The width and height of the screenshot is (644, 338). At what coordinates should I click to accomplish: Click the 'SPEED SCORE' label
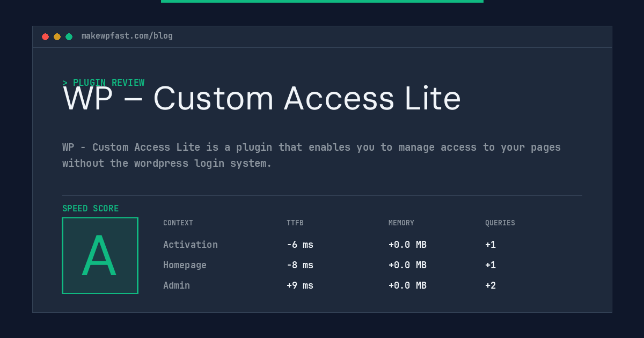(x=91, y=209)
